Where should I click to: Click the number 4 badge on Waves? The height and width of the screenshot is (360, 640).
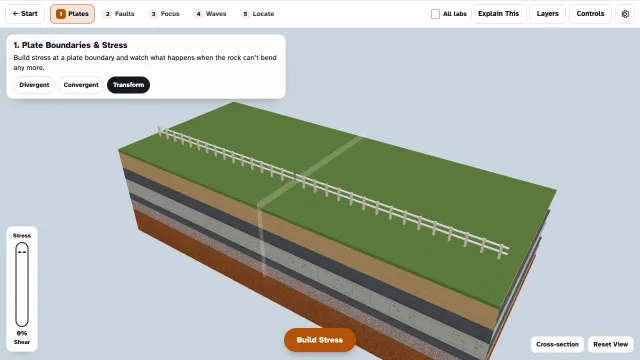click(x=198, y=14)
